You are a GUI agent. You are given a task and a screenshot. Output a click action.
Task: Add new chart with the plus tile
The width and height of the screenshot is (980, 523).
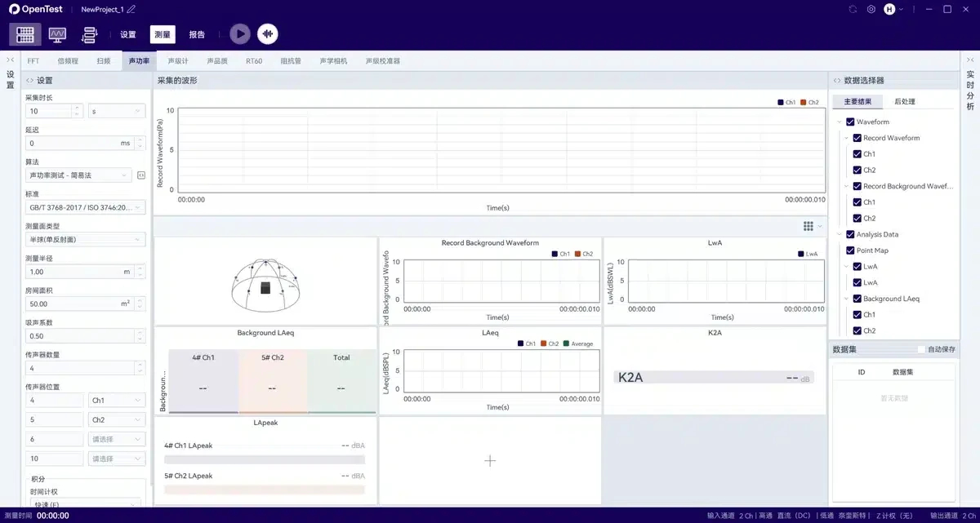pyautogui.click(x=490, y=461)
